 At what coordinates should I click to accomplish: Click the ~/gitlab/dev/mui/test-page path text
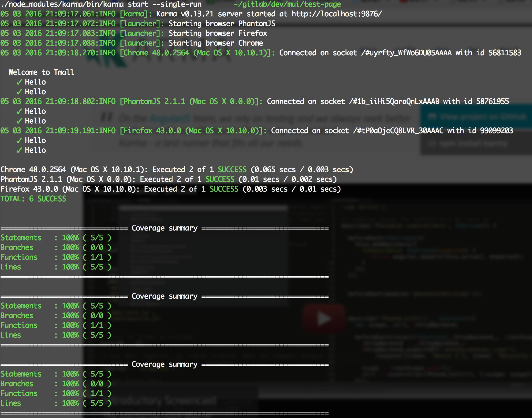click(x=287, y=4)
